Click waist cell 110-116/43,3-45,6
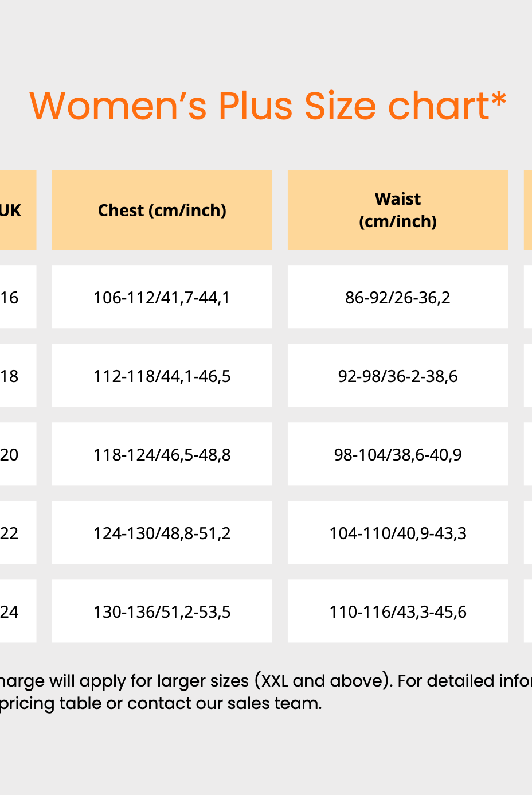Image resolution: width=532 pixels, height=795 pixels. 398,611
